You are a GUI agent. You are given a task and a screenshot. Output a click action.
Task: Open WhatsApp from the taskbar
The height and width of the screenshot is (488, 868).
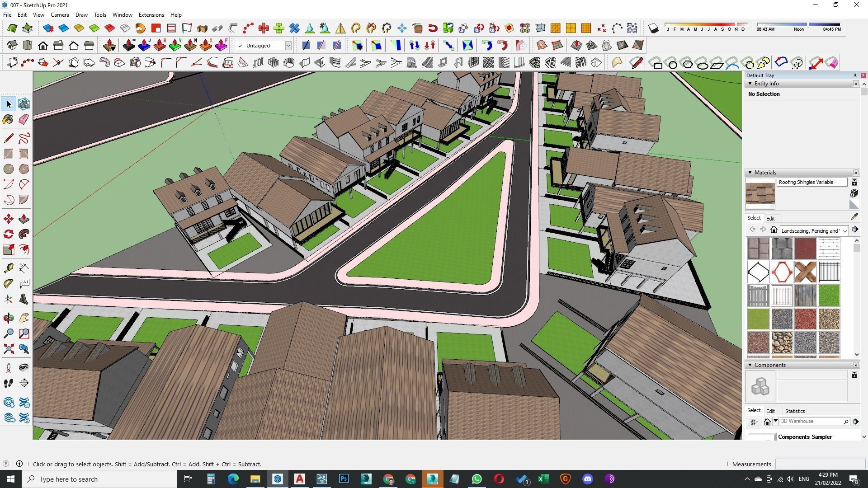click(x=476, y=479)
